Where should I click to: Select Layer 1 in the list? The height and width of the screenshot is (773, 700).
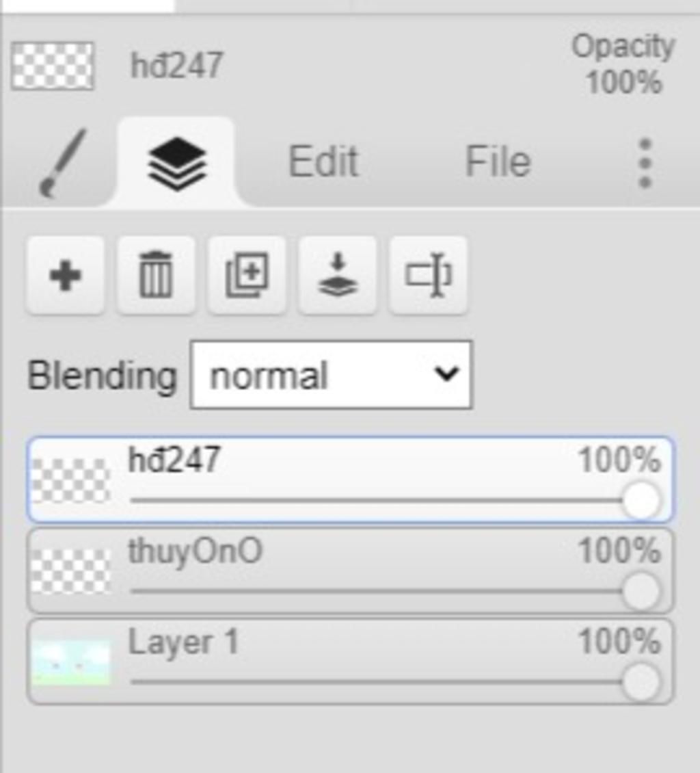(350, 661)
